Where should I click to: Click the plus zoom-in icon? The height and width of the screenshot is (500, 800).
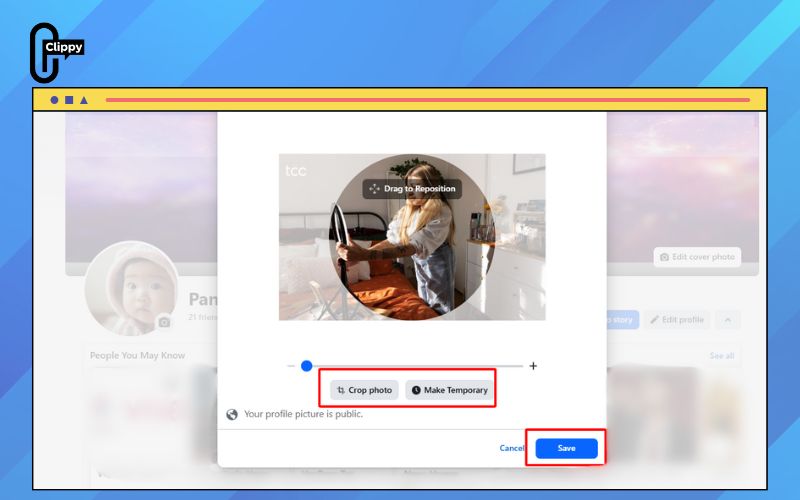coord(533,366)
